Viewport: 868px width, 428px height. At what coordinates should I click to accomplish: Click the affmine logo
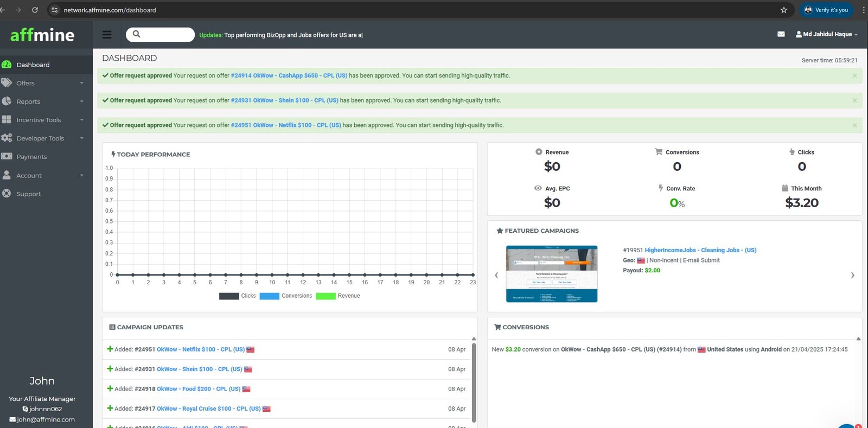click(42, 35)
